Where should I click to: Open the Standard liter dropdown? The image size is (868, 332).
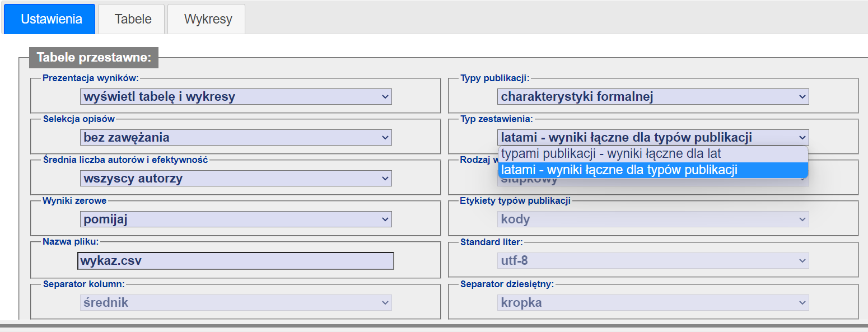[653, 261]
